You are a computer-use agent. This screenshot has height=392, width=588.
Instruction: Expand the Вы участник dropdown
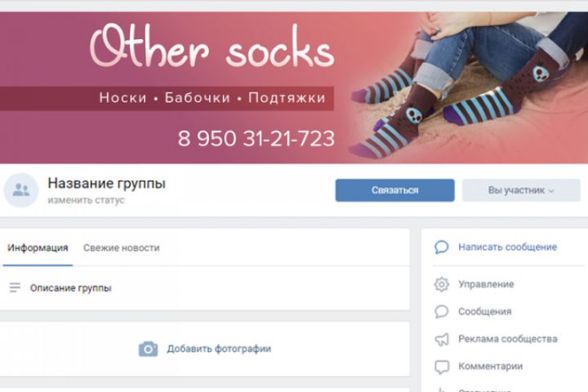point(521,190)
